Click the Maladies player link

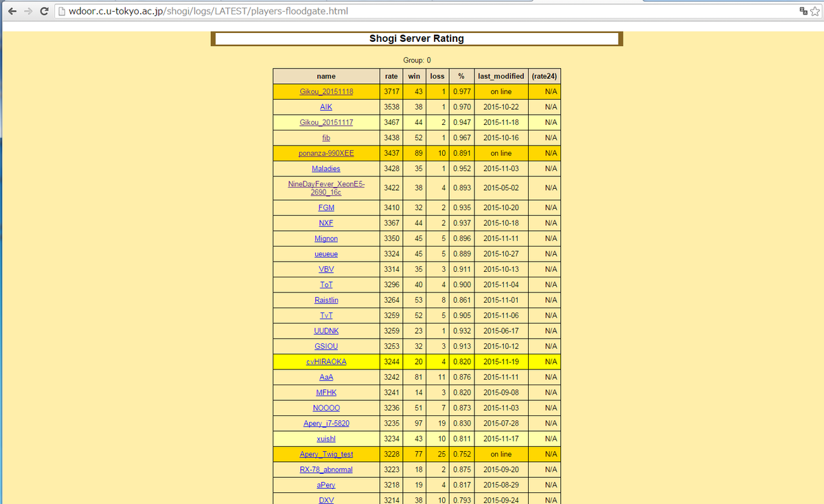click(325, 168)
